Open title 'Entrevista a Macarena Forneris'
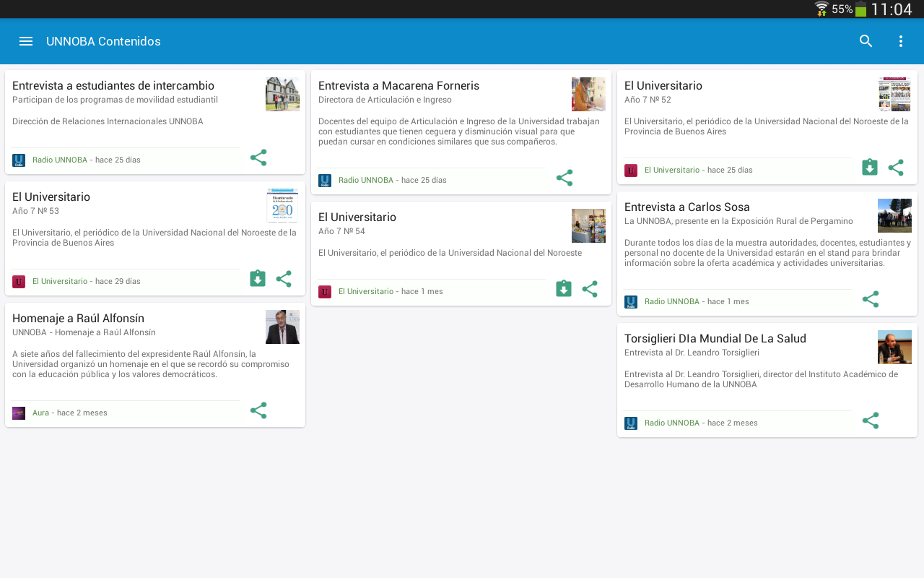This screenshot has width=924, height=578. coord(399,86)
